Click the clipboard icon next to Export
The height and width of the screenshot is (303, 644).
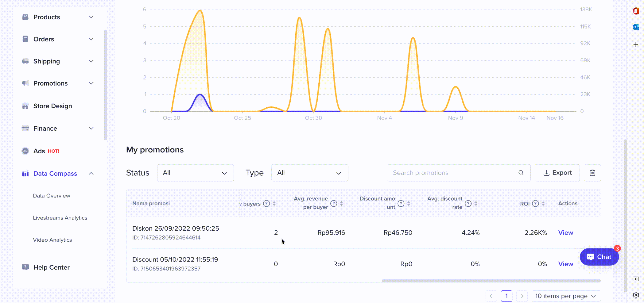tap(592, 173)
